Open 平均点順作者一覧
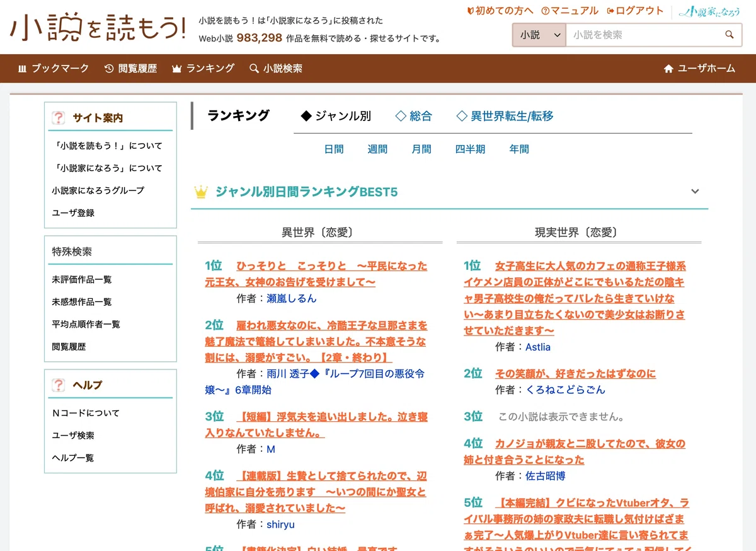 pyautogui.click(x=86, y=324)
